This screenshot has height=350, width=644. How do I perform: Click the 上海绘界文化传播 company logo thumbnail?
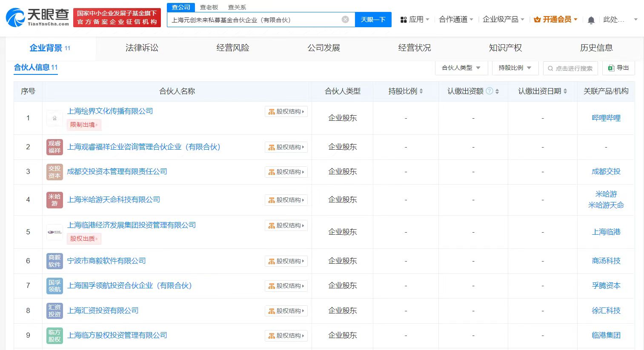54,118
